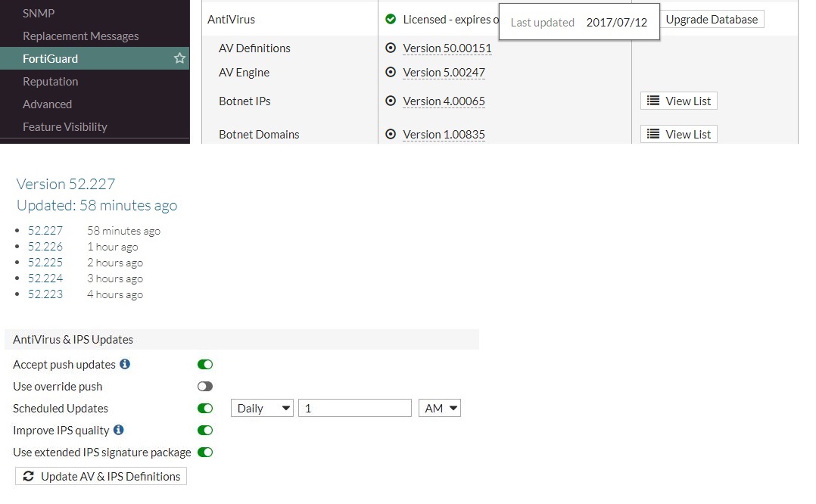The image size is (816, 504).
Task: Click the Last updated 2017/07/12 tooltip
Action: point(579,22)
